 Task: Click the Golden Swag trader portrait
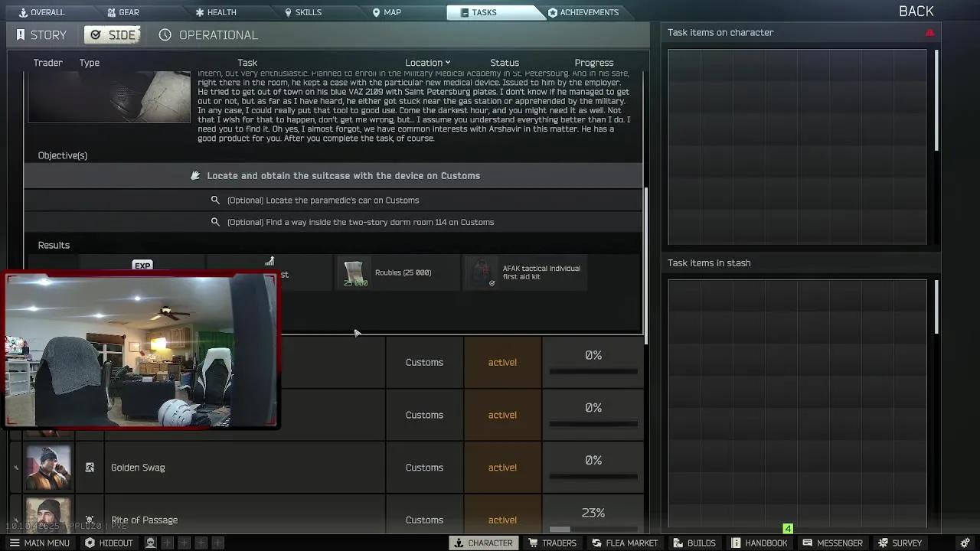point(48,467)
